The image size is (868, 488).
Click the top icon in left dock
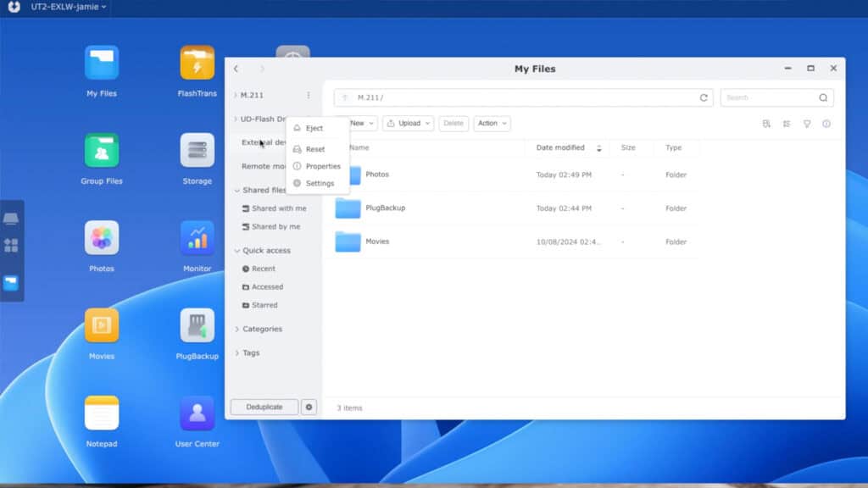coord(11,219)
